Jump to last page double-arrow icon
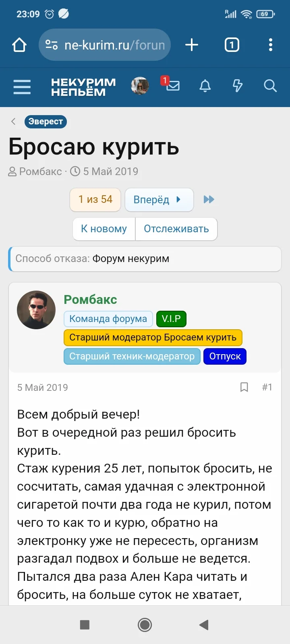Screen dimensions: 290x644 click(x=209, y=199)
